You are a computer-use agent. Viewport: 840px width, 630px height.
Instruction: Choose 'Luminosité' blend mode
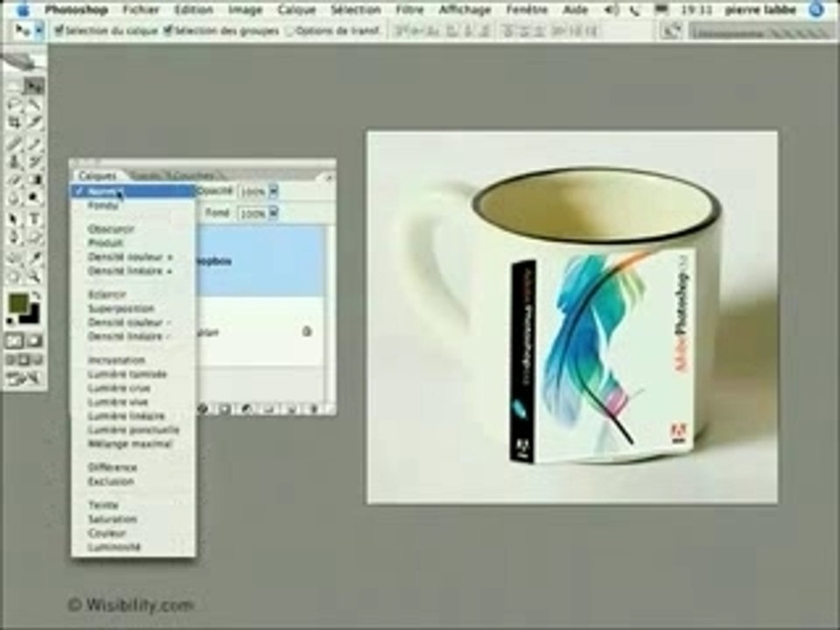tap(133, 547)
